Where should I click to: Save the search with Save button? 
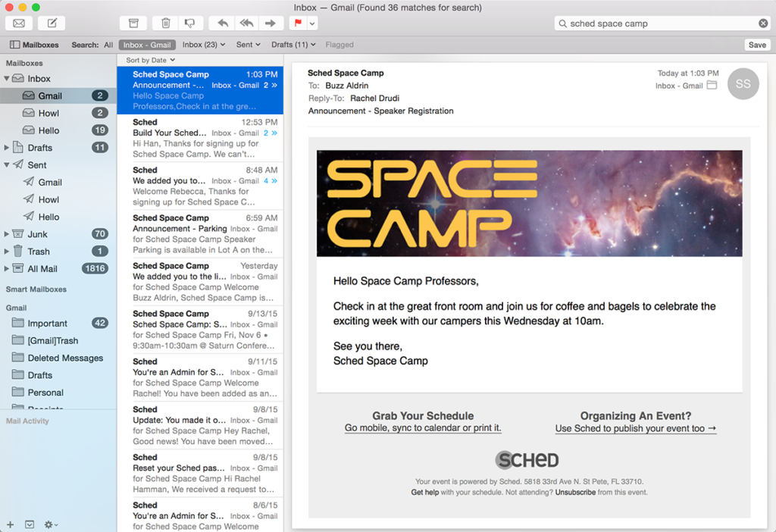pyautogui.click(x=757, y=45)
